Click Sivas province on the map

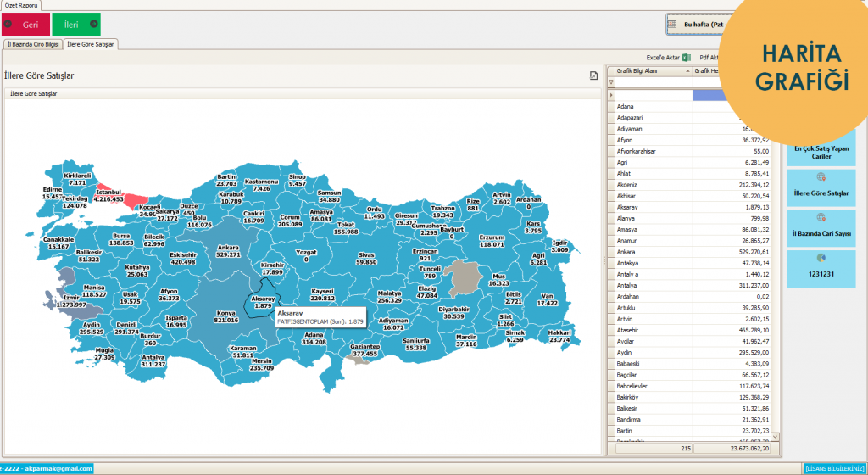(x=366, y=259)
